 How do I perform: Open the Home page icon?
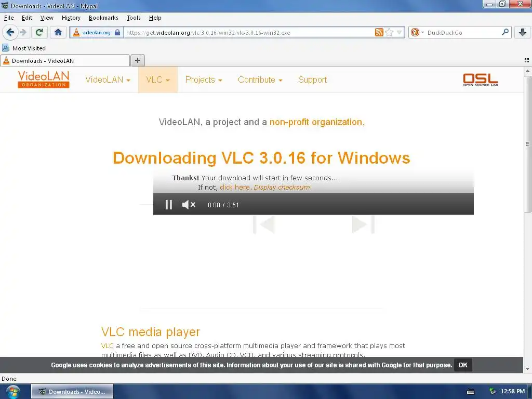[58, 33]
